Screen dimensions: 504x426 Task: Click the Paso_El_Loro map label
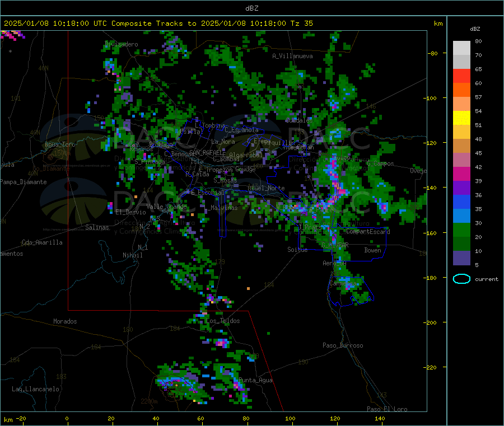click(x=387, y=409)
